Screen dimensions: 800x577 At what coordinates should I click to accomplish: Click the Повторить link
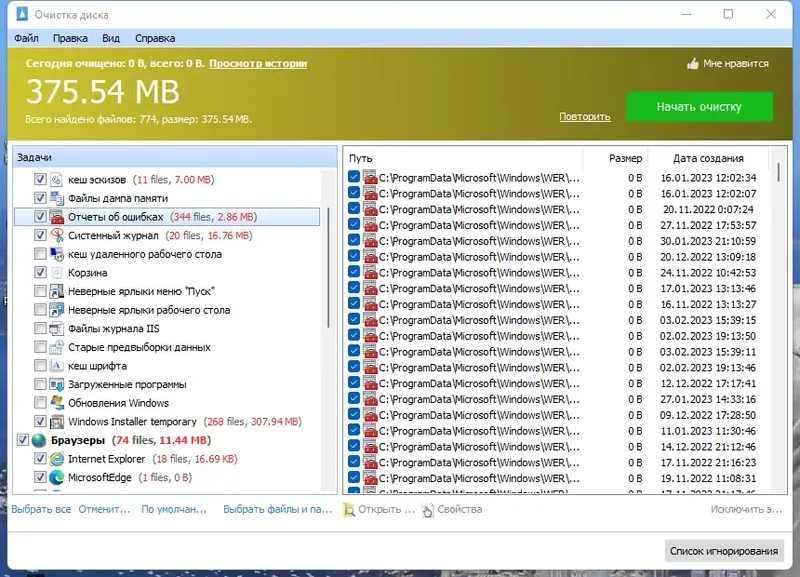pyautogui.click(x=585, y=117)
